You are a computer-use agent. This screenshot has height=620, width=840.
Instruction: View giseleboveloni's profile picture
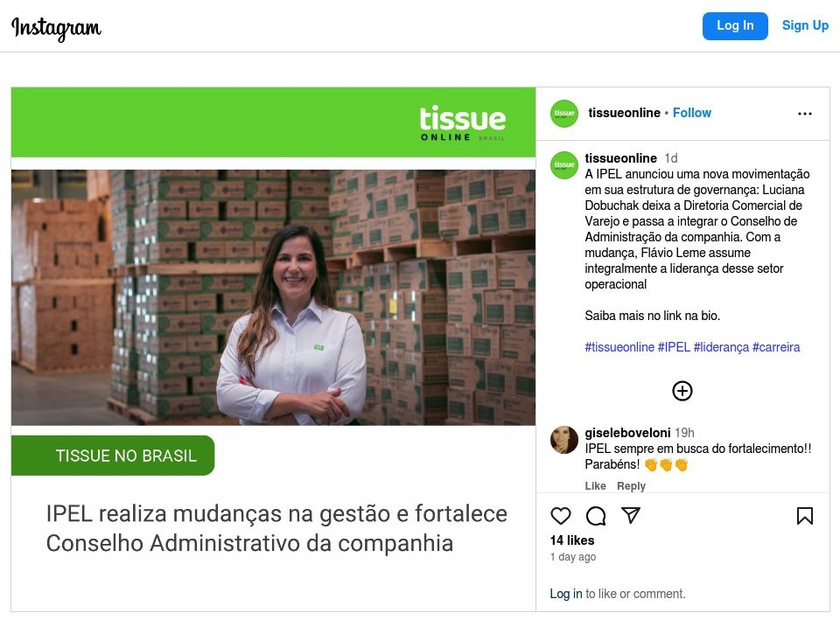pyautogui.click(x=564, y=440)
